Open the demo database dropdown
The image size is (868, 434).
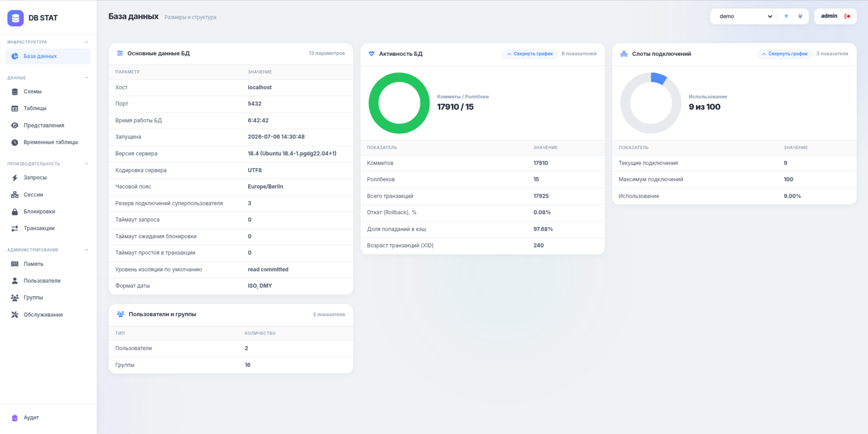(x=745, y=16)
